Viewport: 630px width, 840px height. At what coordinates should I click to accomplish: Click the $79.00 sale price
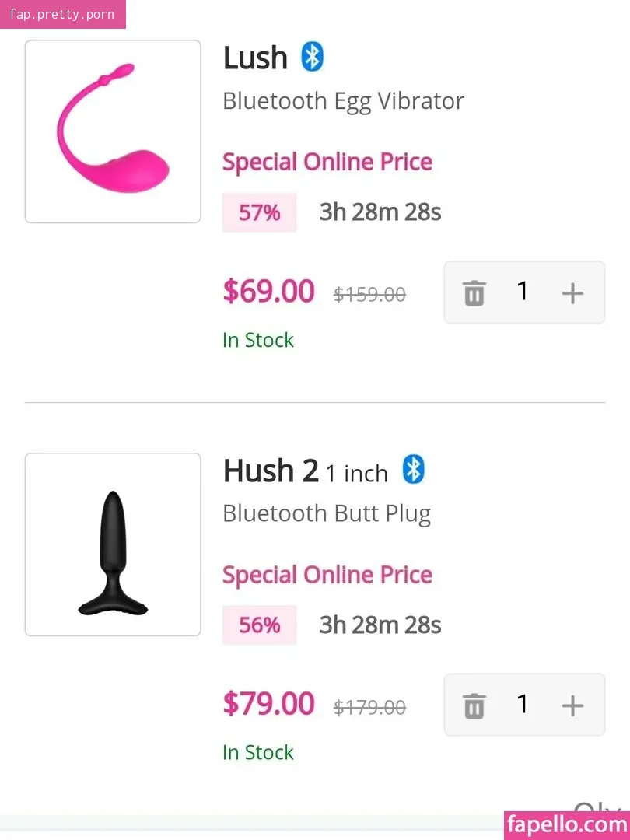click(268, 703)
